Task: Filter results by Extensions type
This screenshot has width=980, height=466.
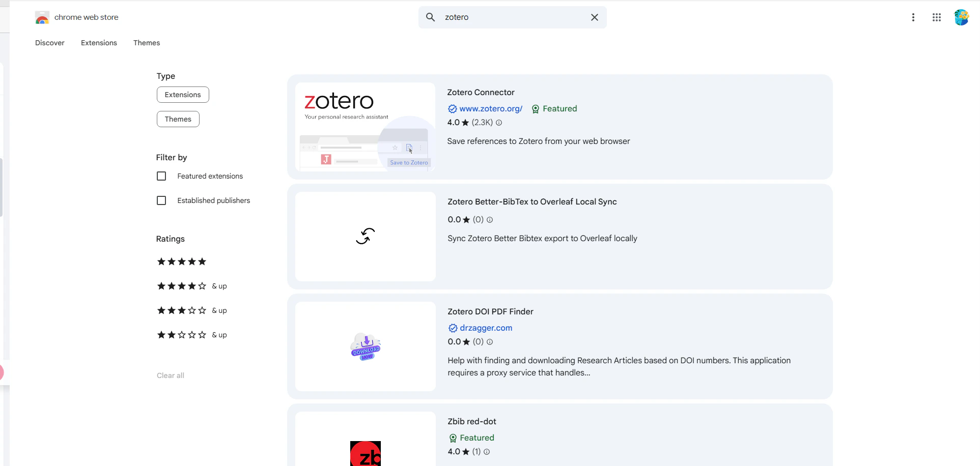Action: [x=183, y=95]
